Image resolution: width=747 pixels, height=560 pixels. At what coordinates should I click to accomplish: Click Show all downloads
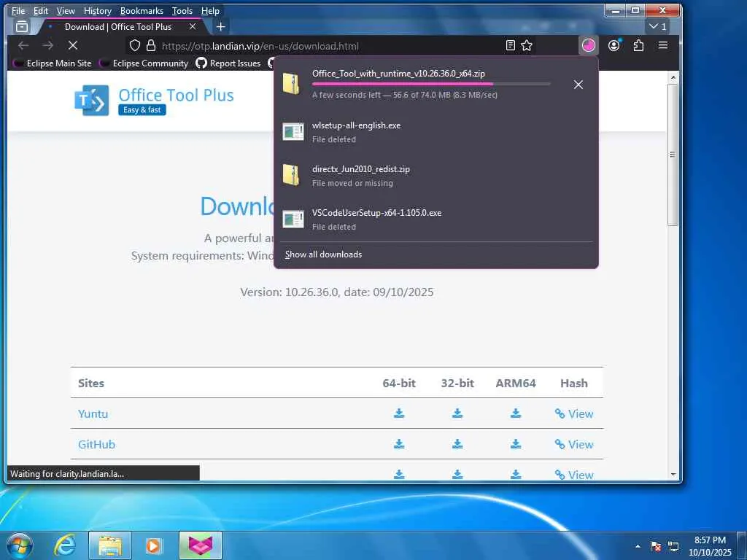click(x=323, y=254)
